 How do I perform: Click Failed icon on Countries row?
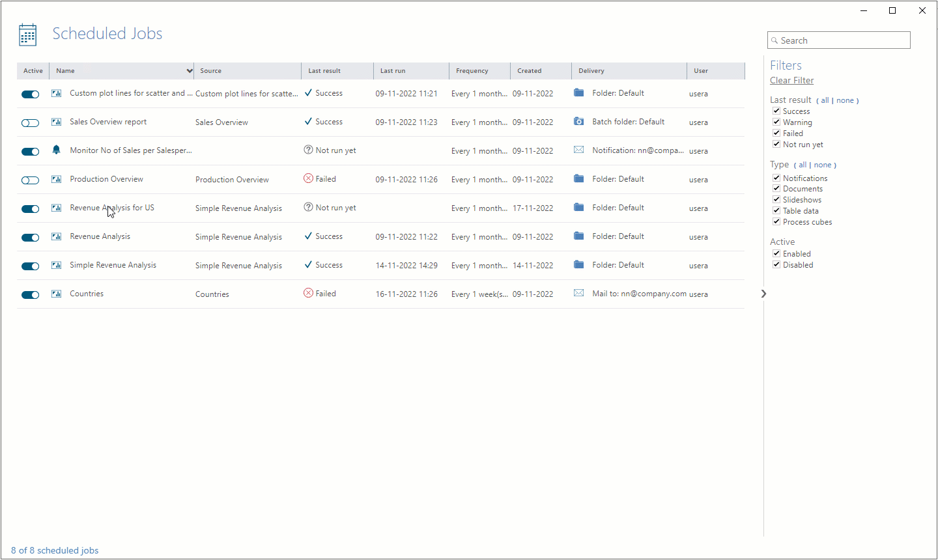pyautogui.click(x=308, y=293)
